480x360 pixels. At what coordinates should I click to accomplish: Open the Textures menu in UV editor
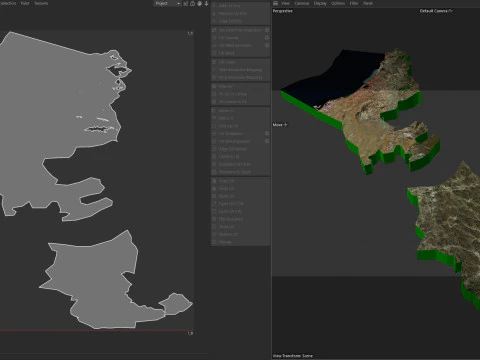pyautogui.click(x=41, y=3)
